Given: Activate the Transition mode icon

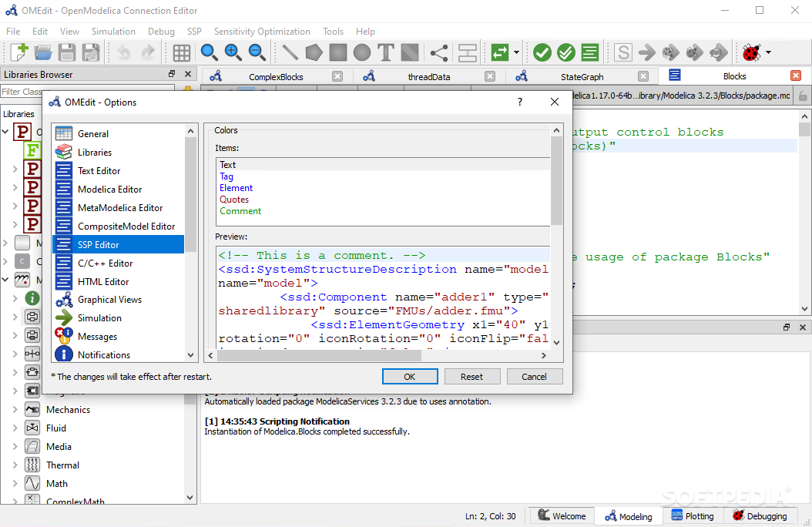Looking at the screenshot, I should [x=468, y=52].
